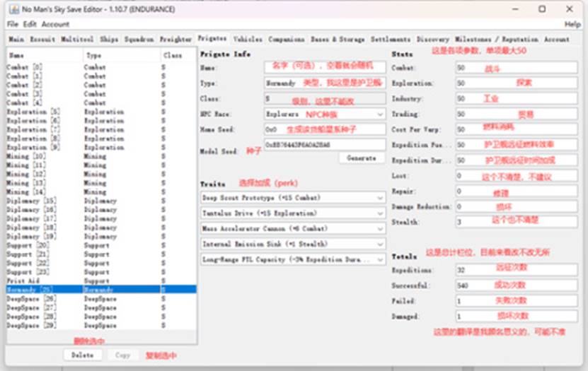Click the frigate Type field
The image size is (588, 371).
[x=325, y=83]
